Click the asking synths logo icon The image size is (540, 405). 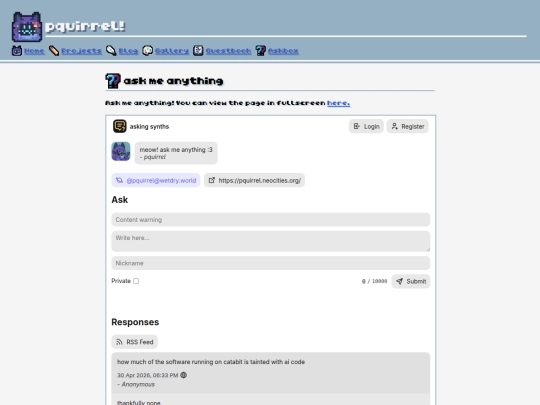[120, 126]
